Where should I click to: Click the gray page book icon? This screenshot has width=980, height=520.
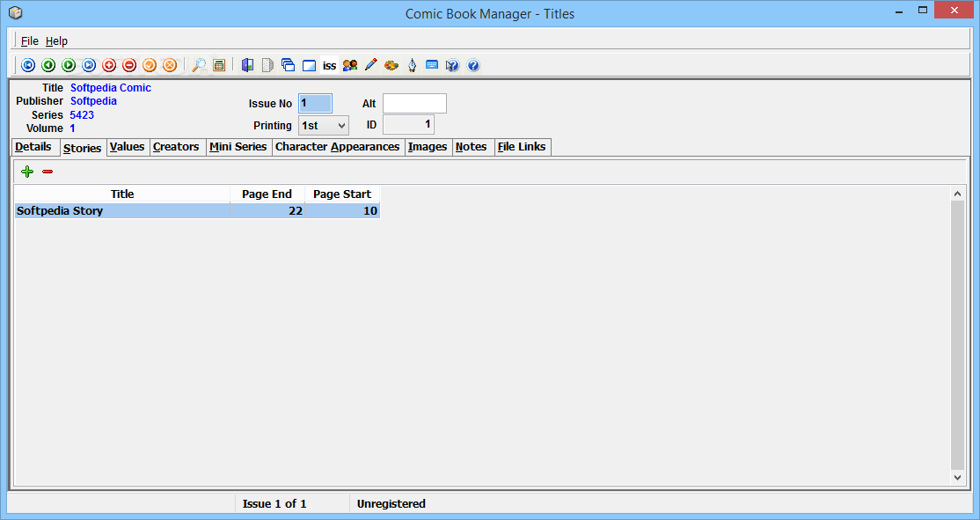tap(267, 65)
